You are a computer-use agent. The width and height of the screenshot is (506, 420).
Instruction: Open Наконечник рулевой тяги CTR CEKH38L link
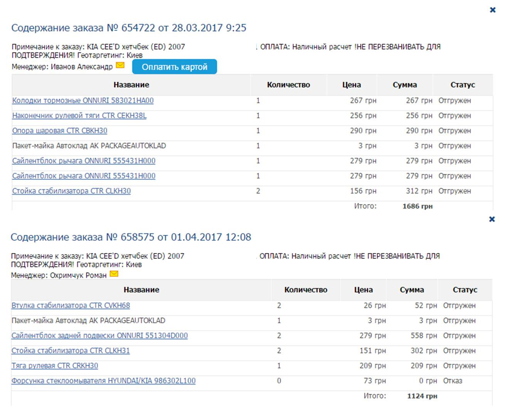point(79,116)
